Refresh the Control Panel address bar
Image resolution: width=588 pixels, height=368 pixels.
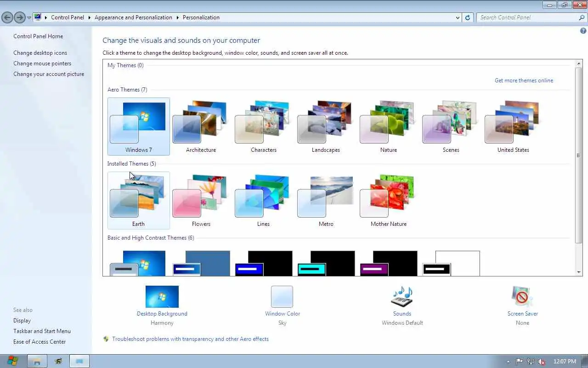pyautogui.click(x=468, y=17)
